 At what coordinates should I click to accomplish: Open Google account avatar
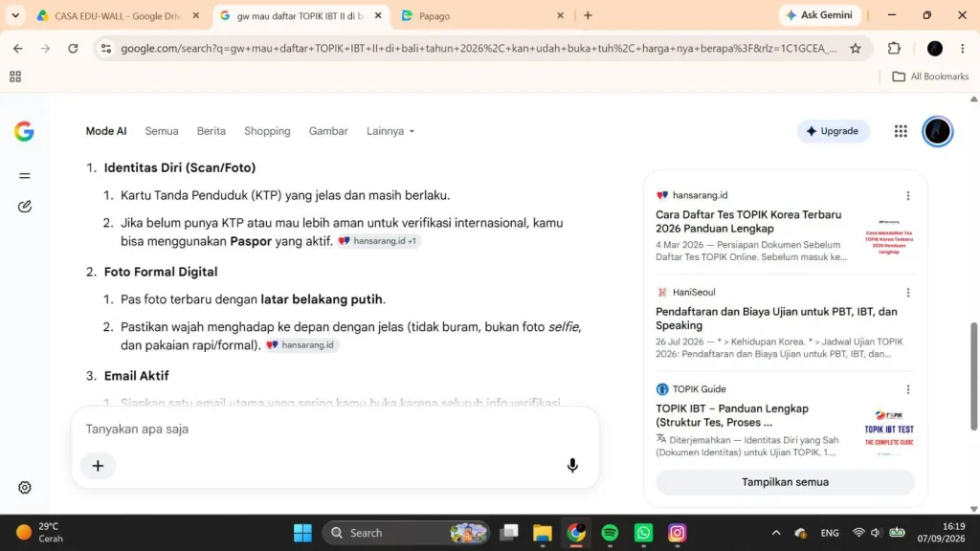point(937,131)
